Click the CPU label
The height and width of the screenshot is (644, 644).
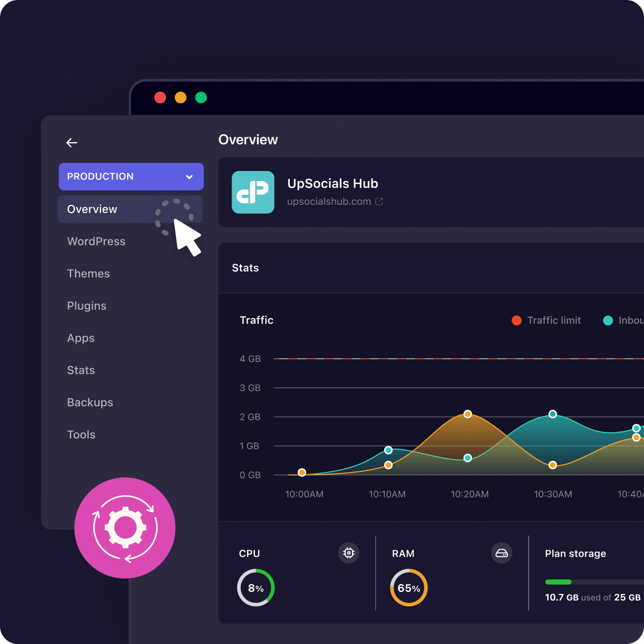249,554
